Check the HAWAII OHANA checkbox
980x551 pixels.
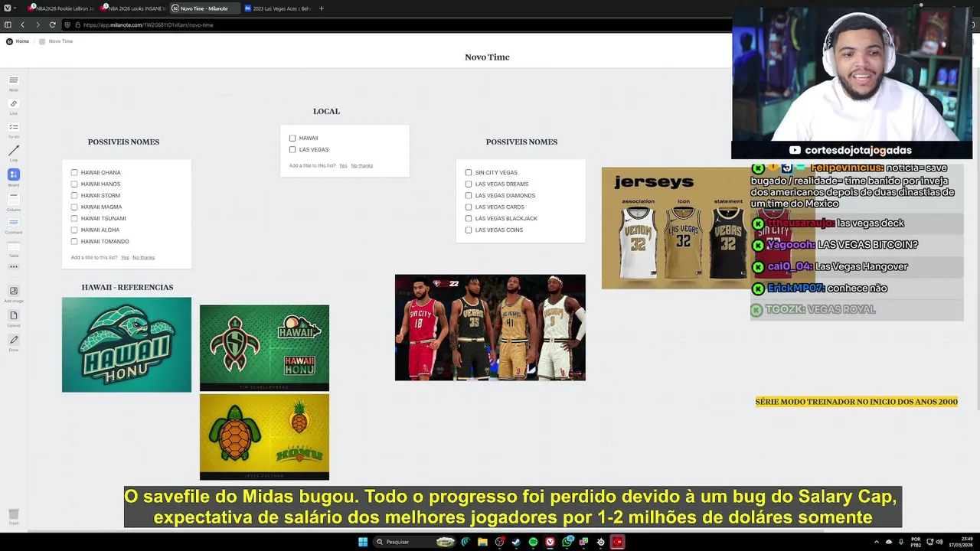coord(74,173)
